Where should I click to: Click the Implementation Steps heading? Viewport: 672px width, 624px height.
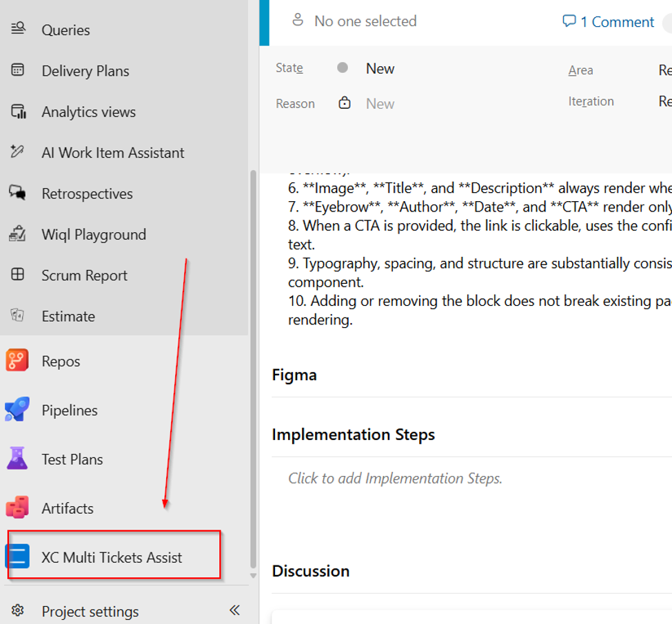(353, 435)
